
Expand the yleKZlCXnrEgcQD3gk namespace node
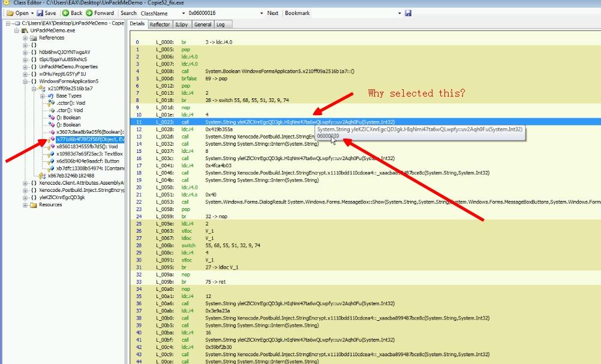[x=25, y=197]
